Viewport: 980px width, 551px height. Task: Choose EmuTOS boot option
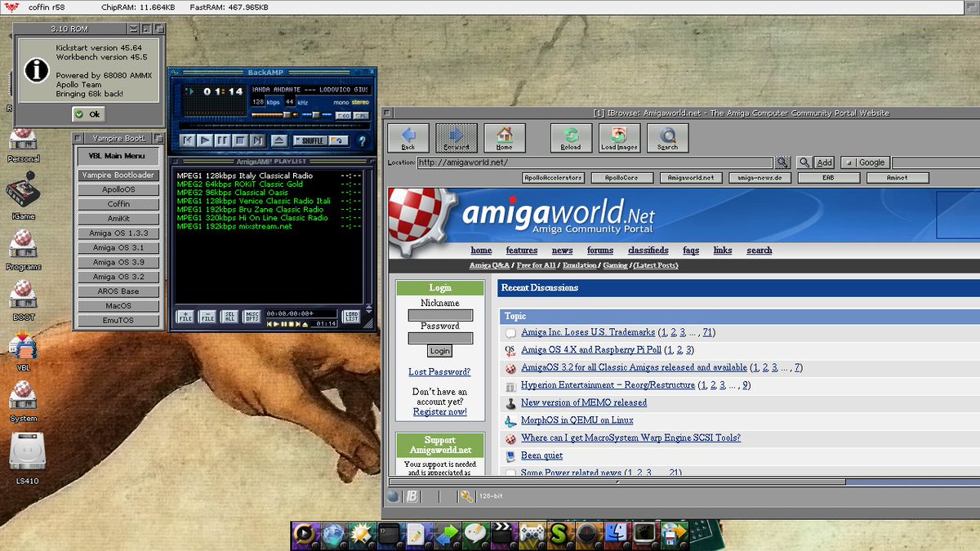tap(118, 321)
